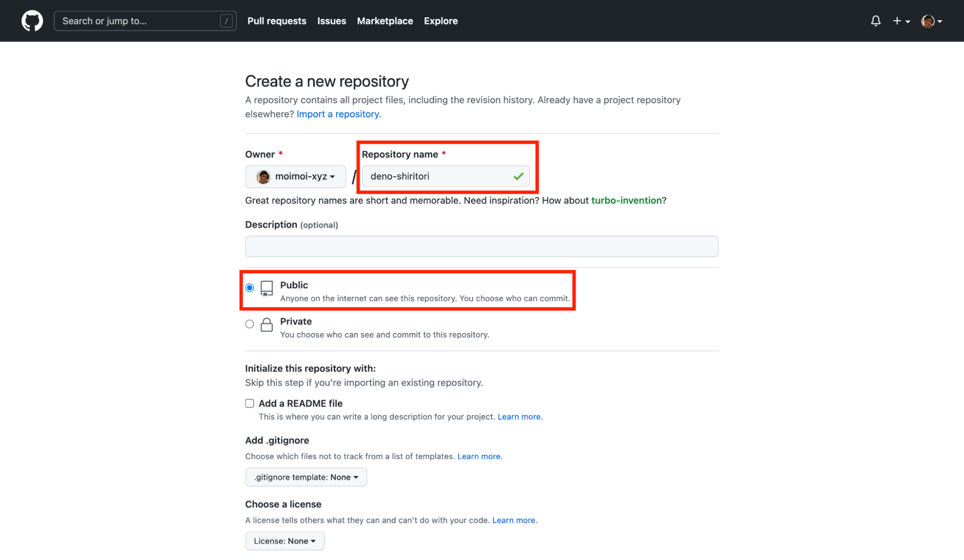Click the Public repository book icon
Viewport: 964px width, 560px height.
click(x=267, y=288)
